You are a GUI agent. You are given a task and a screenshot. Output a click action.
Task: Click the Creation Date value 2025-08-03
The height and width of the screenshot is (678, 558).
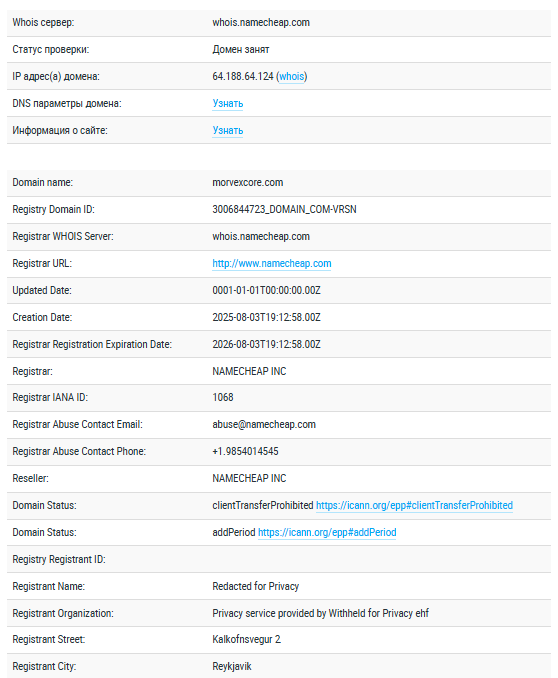[x=266, y=317]
